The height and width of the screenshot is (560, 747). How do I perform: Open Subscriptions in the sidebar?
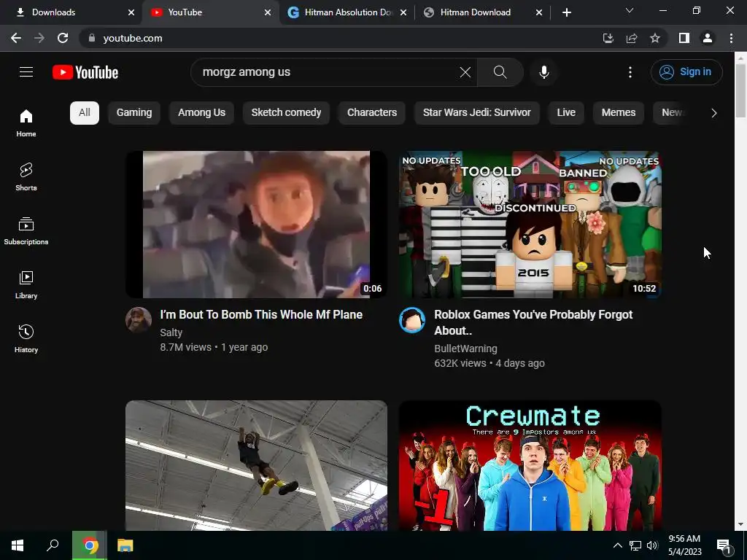point(26,231)
